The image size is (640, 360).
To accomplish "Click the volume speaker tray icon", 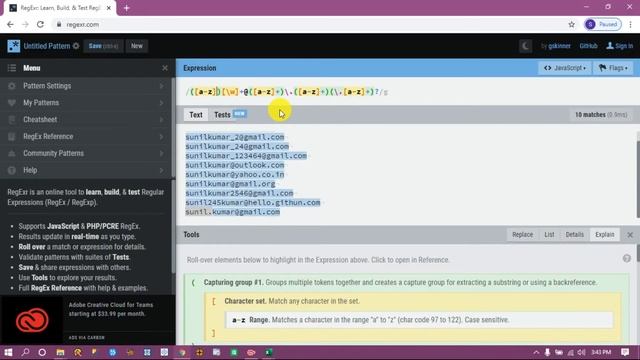I will pyautogui.click(x=581, y=353).
